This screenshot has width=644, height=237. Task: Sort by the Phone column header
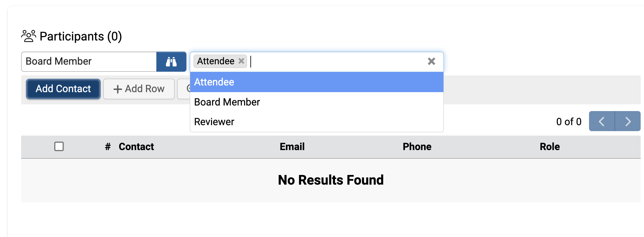417,147
